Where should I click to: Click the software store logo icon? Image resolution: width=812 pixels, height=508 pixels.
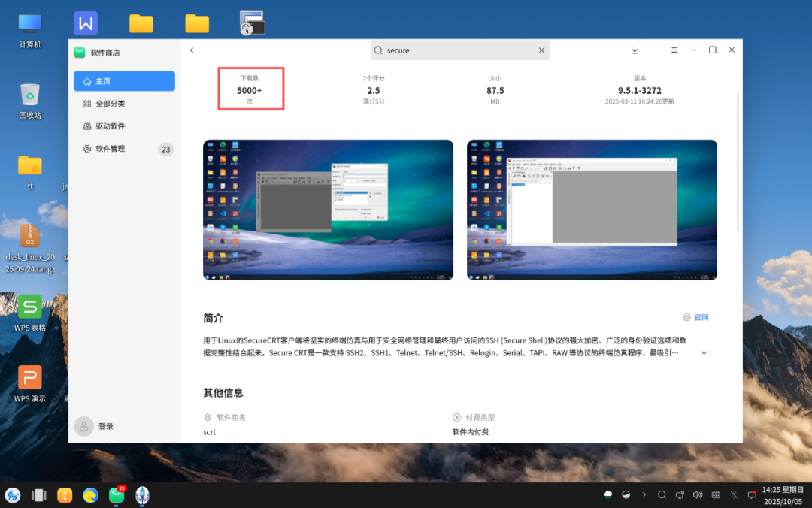[79, 53]
